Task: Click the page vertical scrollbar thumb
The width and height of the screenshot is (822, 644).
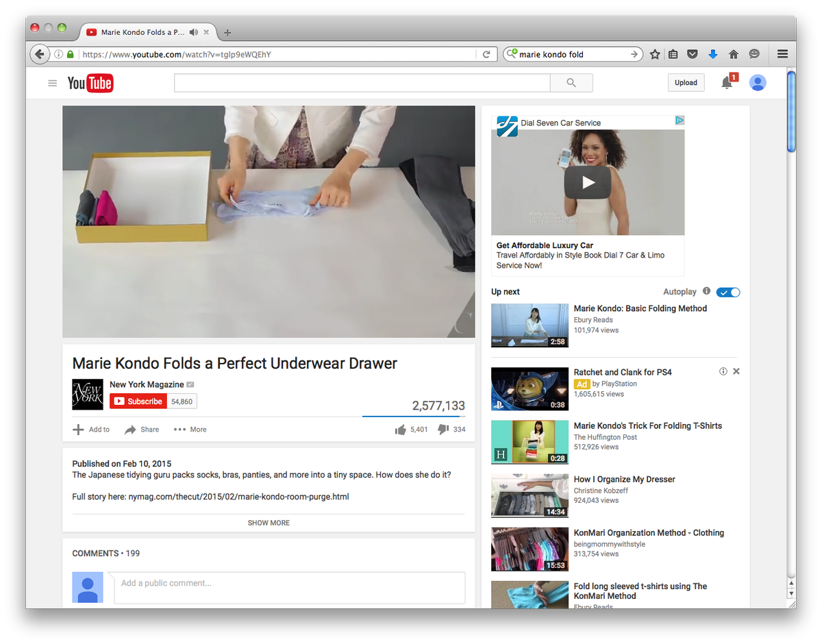Action: 790,112
